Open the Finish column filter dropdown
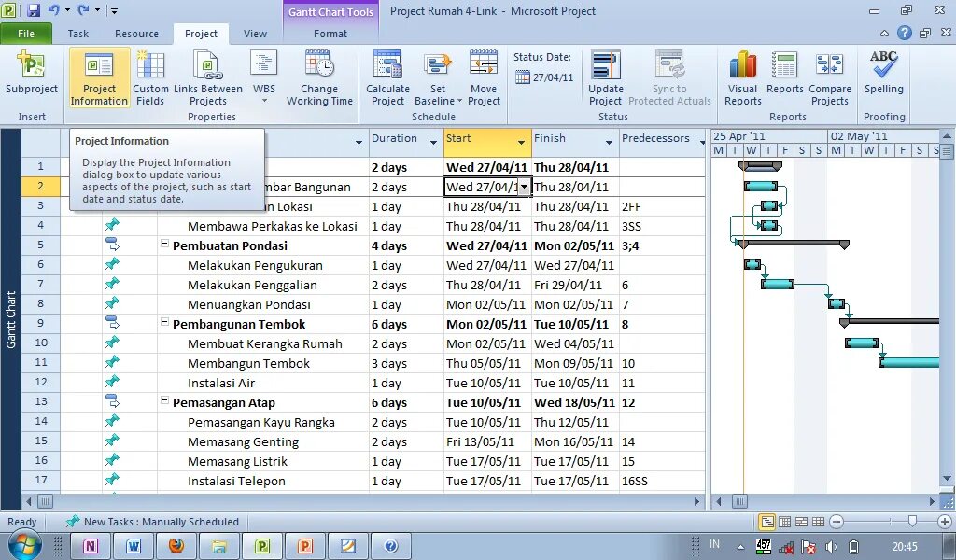 pos(609,143)
